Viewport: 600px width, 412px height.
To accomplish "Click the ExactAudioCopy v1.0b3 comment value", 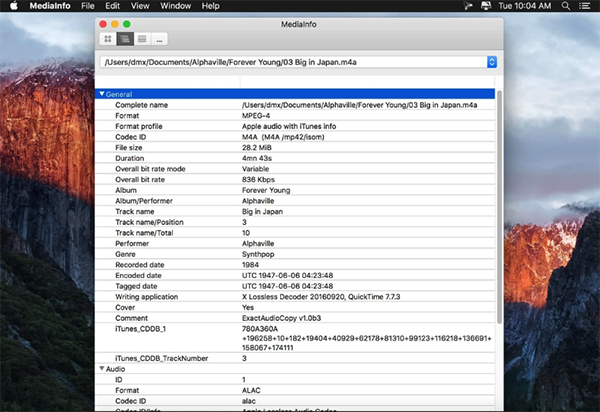I will pyautogui.click(x=281, y=318).
